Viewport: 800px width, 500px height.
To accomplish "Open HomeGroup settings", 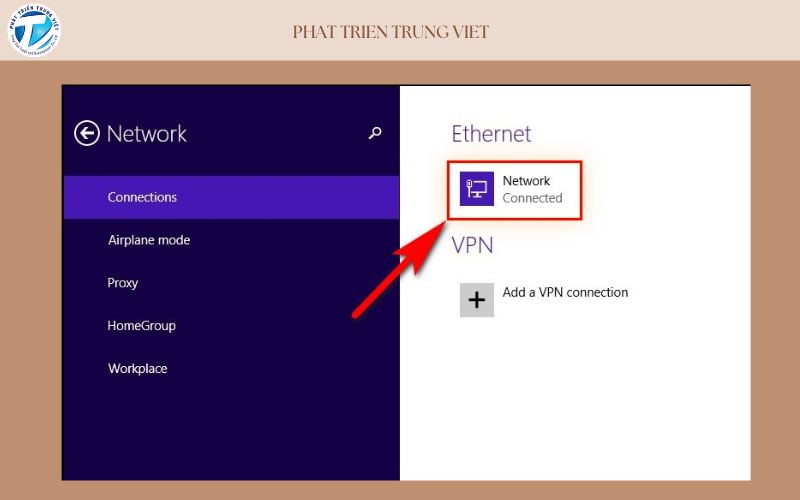I will click(x=142, y=326).
